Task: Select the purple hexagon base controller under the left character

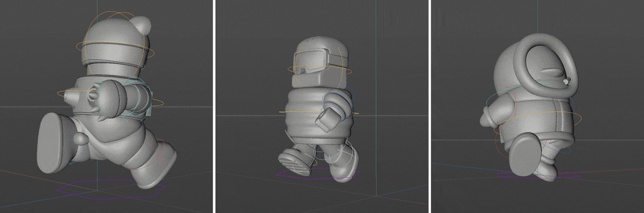Action: pos(110,189)
